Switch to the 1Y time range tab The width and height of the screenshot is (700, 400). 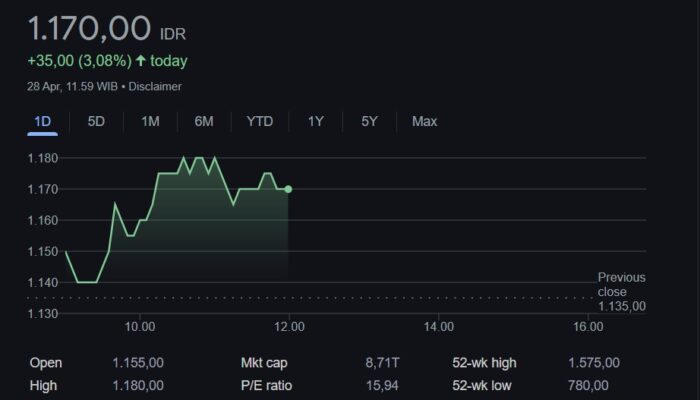[x=316, y=121]
